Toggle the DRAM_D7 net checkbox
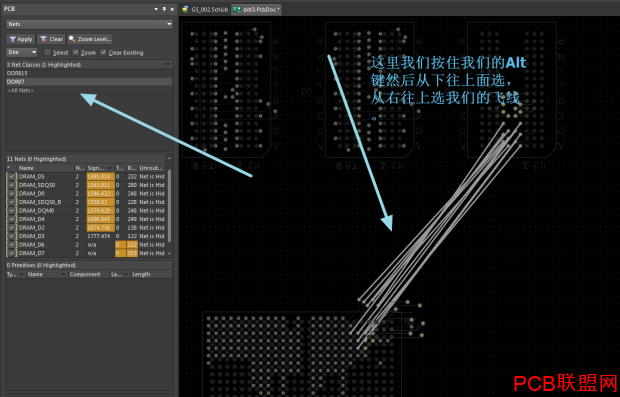 pyautogui.click(x=12, y=253)
